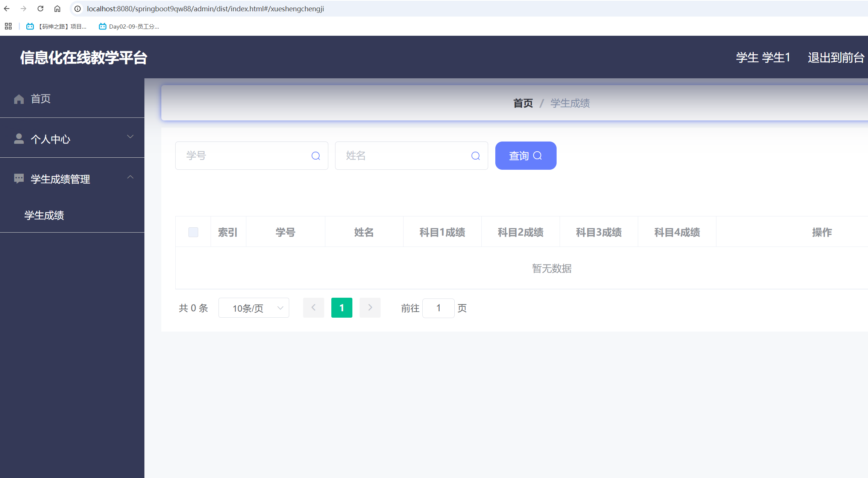The width and height of the screenshot is (868, 478).
Task: Select the 首页 home icon in sidebar
Action: pos(19,99)
